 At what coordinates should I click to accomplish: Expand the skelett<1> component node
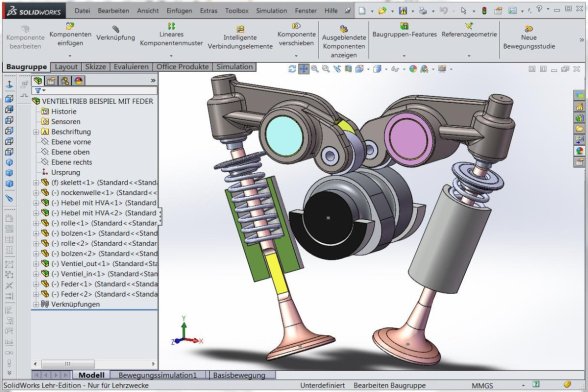coord(36,183)
